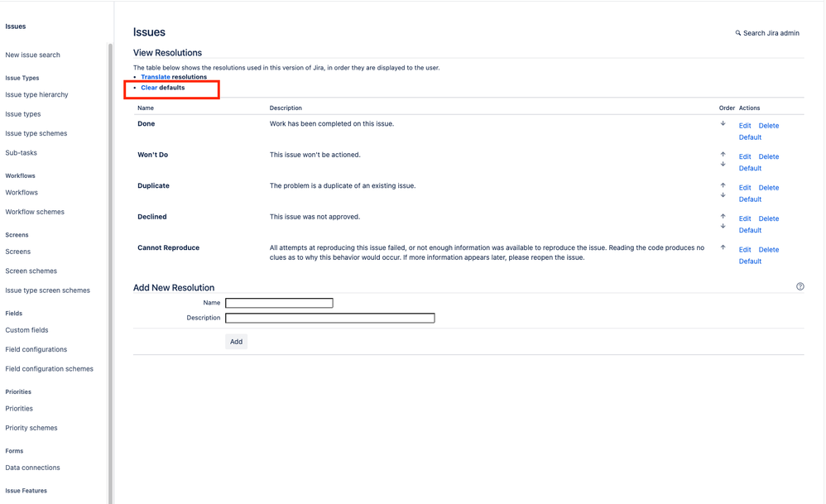The image size is (826, 504).
Task: Select Clear defaults
Action: tap(161, 87)
